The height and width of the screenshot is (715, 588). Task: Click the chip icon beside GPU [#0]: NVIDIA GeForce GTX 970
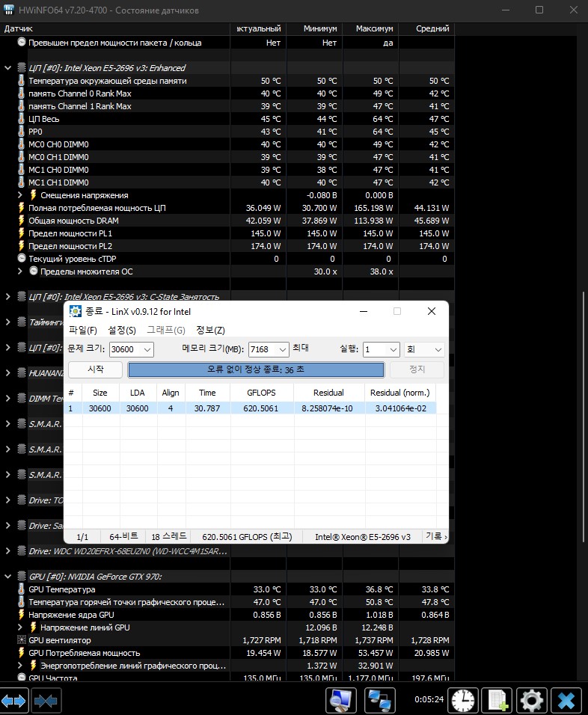click(22, 577)
